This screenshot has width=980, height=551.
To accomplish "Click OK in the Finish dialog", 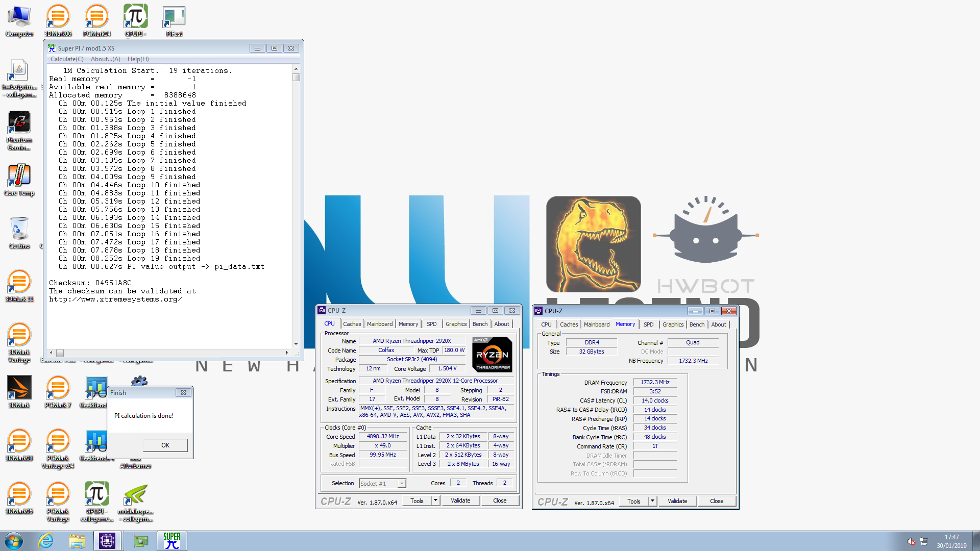I will coord(165,445).
